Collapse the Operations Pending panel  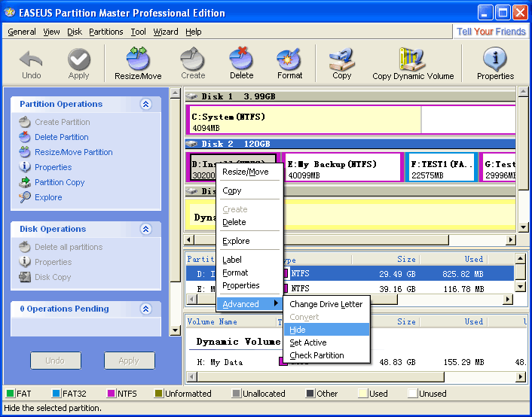click(146, 309)
